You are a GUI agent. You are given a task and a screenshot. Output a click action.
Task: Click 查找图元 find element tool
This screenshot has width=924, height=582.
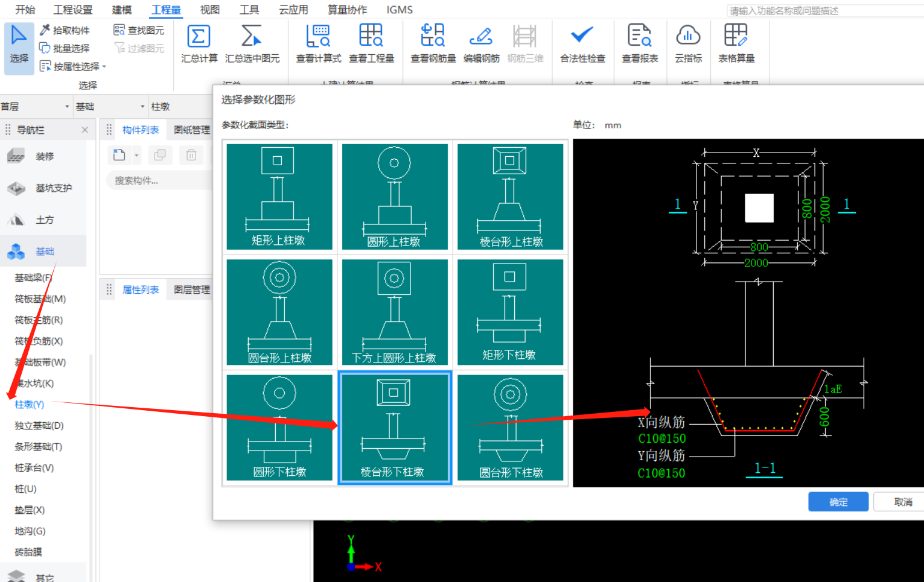139,30
